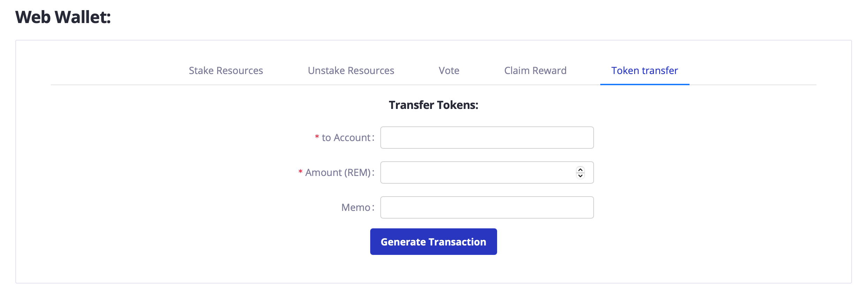Screen dimensions: 868x294
Task: Click the Amount stepper up arrow
Action: point(580,170)
